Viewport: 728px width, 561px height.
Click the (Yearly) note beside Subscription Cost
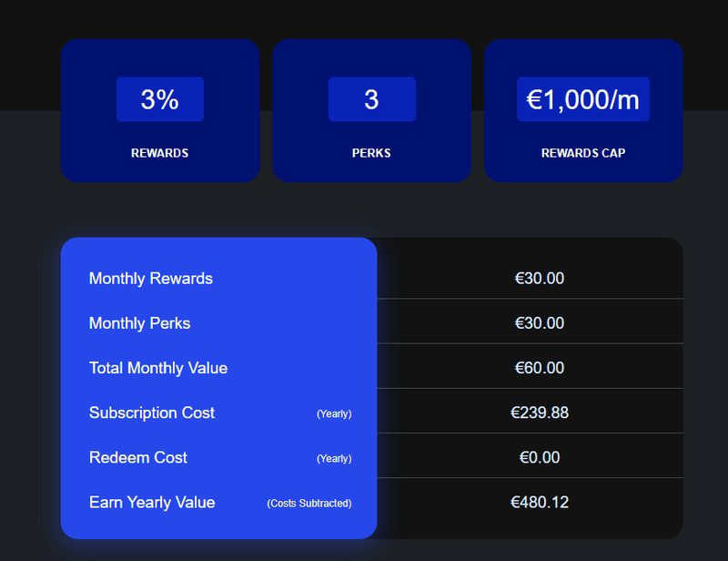point(334,413)
